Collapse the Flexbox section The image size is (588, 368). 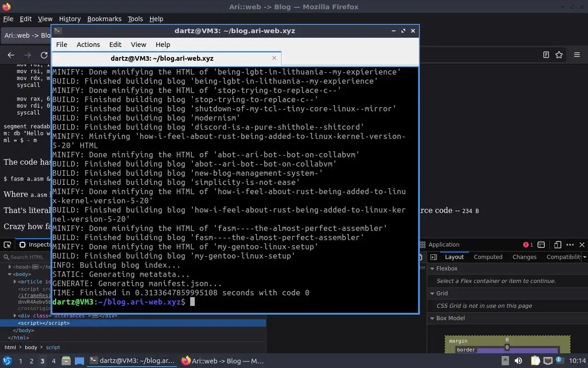coord(432,269)
